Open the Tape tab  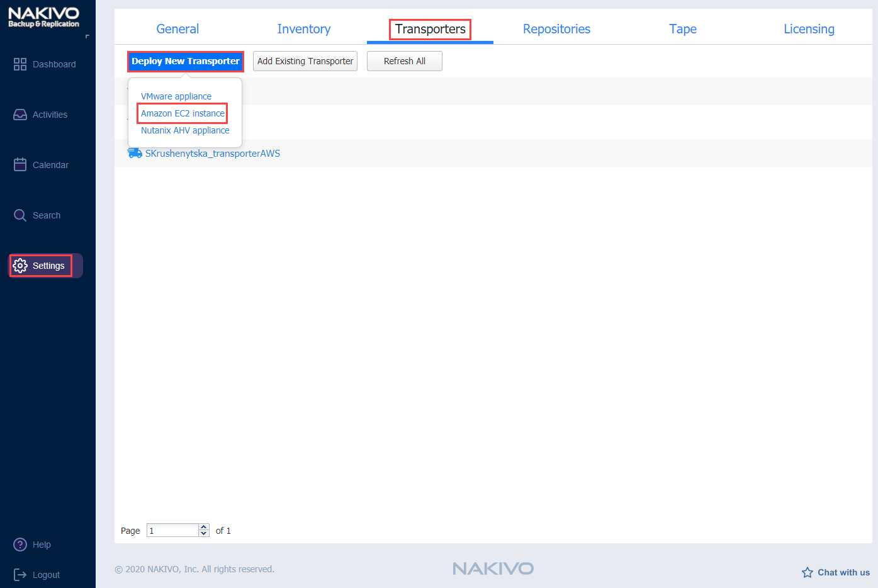click(683, 29)
